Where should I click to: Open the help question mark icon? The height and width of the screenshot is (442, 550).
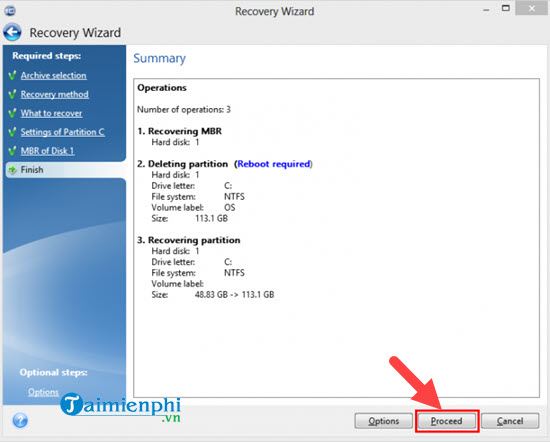(x=20, y=420)
